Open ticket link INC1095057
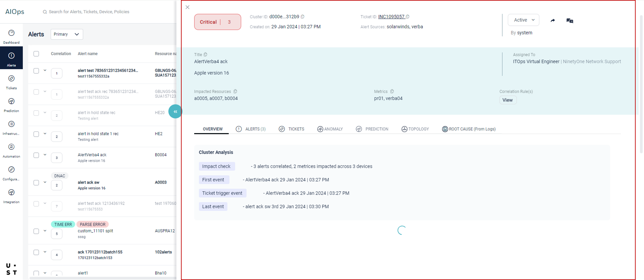 [391, 17]
